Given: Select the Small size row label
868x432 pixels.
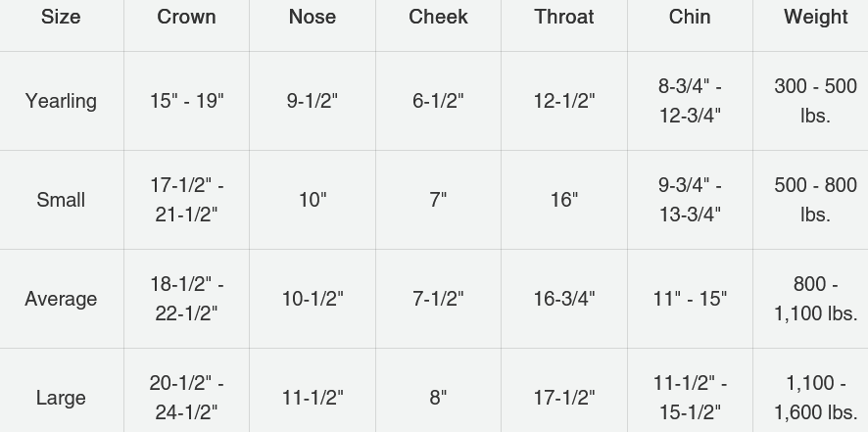Looking at the screenshot, I should coord(61,200).
